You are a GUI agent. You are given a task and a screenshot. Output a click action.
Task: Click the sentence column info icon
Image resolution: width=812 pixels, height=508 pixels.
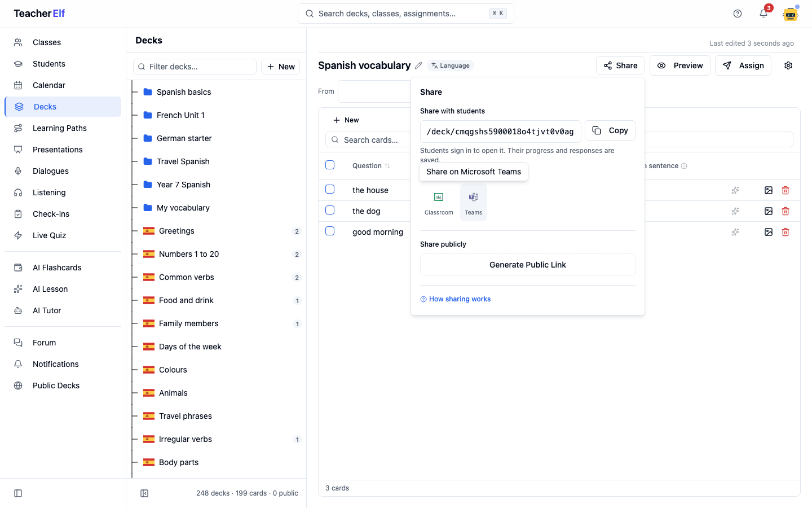[684, 166]
